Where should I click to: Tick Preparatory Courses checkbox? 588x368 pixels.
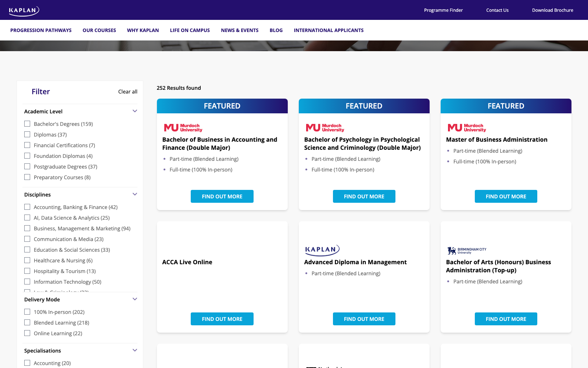(27, 177)
